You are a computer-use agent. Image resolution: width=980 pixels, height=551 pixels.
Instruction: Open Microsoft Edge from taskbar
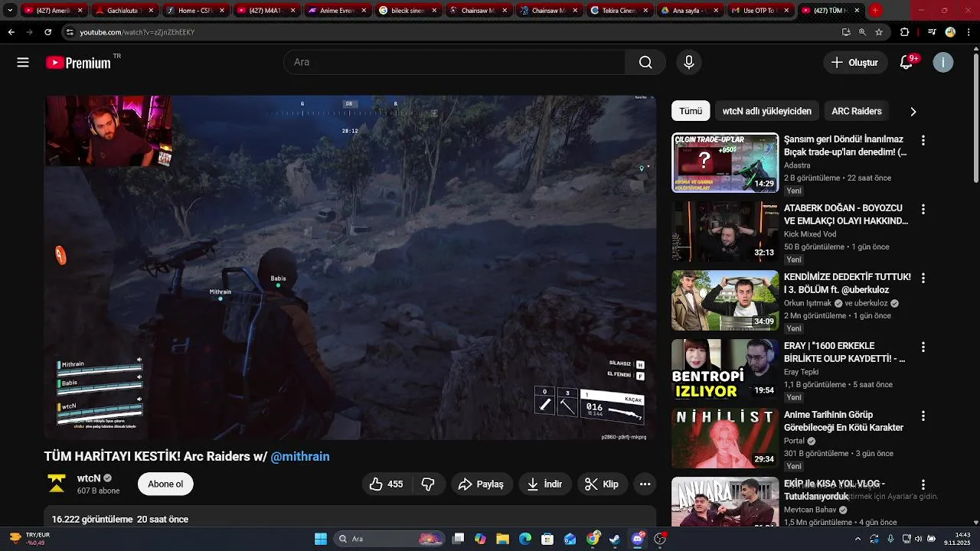tap(525, 539)
